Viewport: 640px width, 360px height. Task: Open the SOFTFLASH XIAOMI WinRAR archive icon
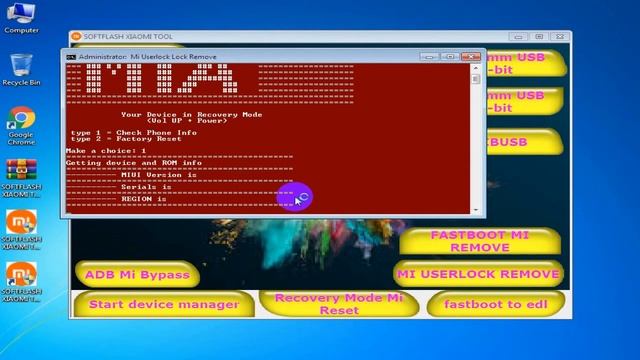(x=21, y=178)
